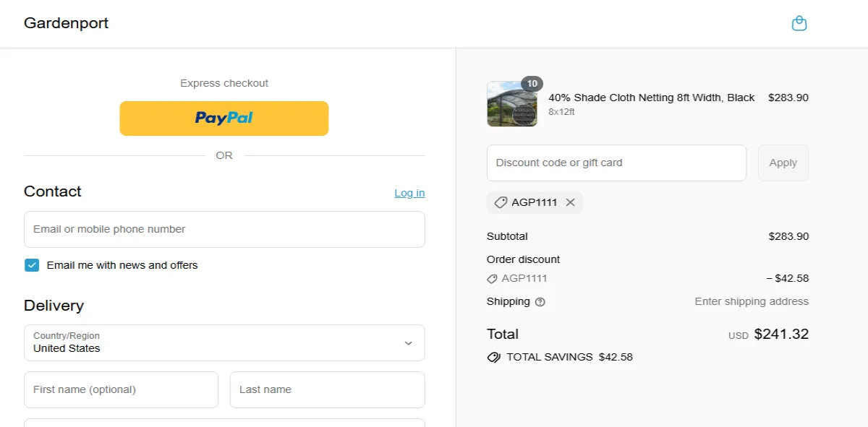The image size is (868, 427).
Task: Click the tag icon beside TOTAL SAVINGS
Action: pos(494,356)
